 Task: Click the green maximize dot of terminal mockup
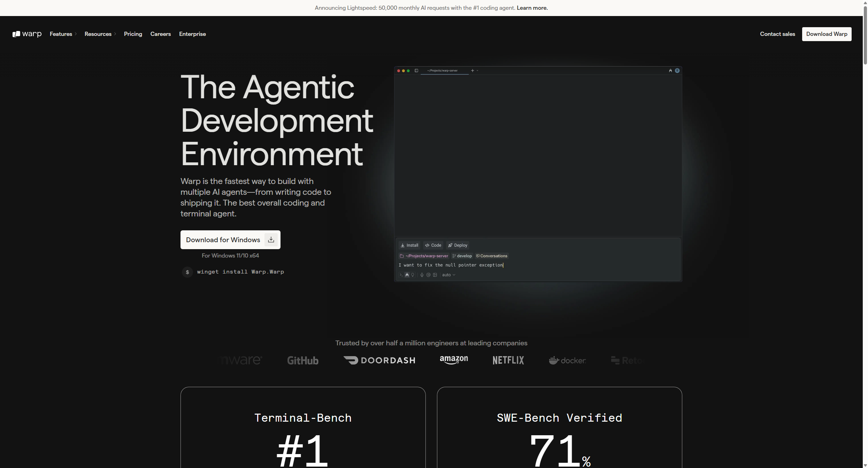408,71
